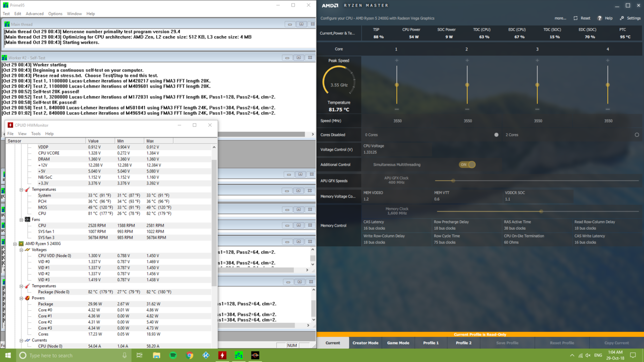
Task: Open the Profile 1 tab
Action: point(431,343)
